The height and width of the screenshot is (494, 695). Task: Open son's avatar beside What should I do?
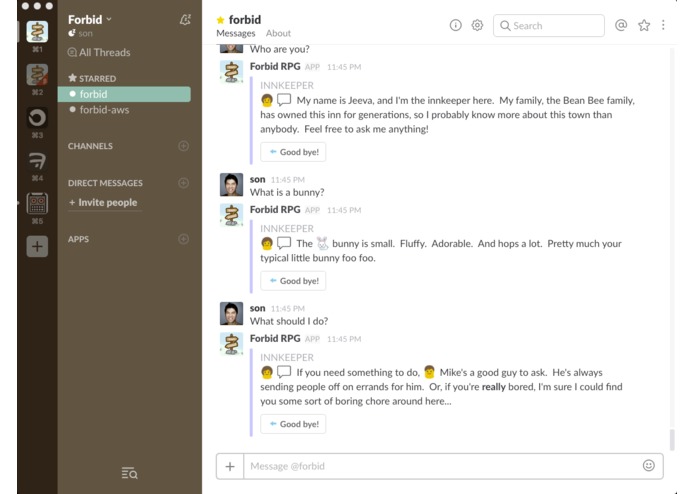click(231, 314)
